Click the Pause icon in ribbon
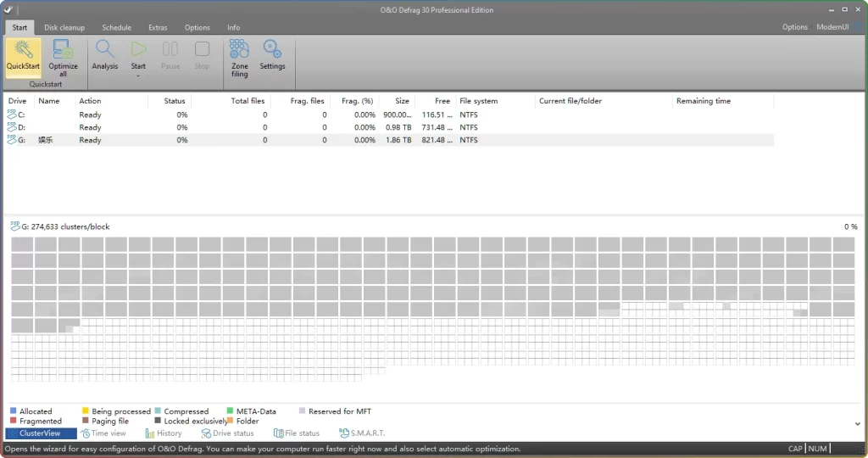The height and width of the screenshot is (458, 868). click(170, 49)
